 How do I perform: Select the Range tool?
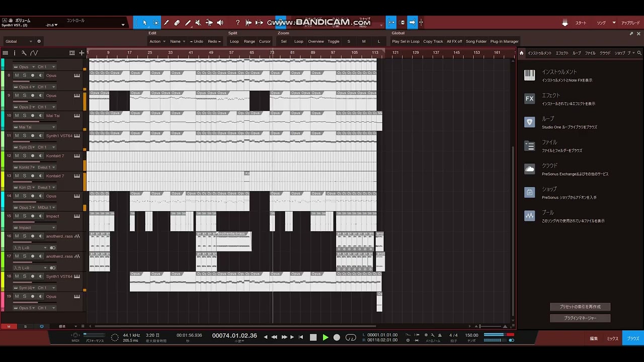click(x=155, y=23)
